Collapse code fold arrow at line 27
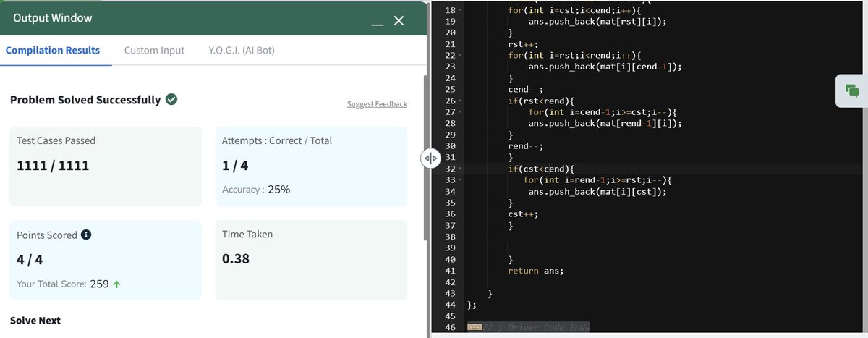The image size is (868, 338). pos(460,112)
